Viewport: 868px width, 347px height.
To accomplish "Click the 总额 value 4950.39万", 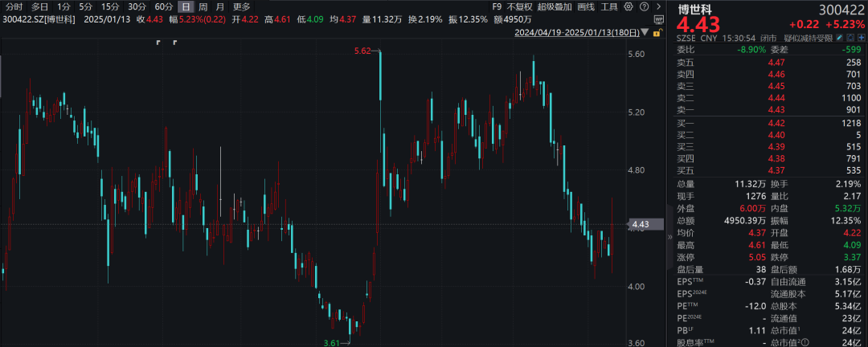I will 747,220.
